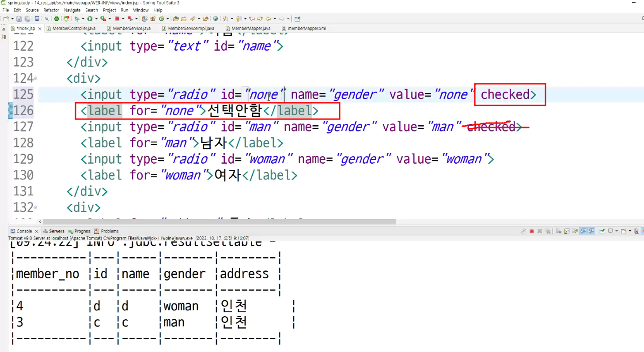This screenshot has width=644, height=352.
Task: Open the Window menu
Action: [141, 10]
